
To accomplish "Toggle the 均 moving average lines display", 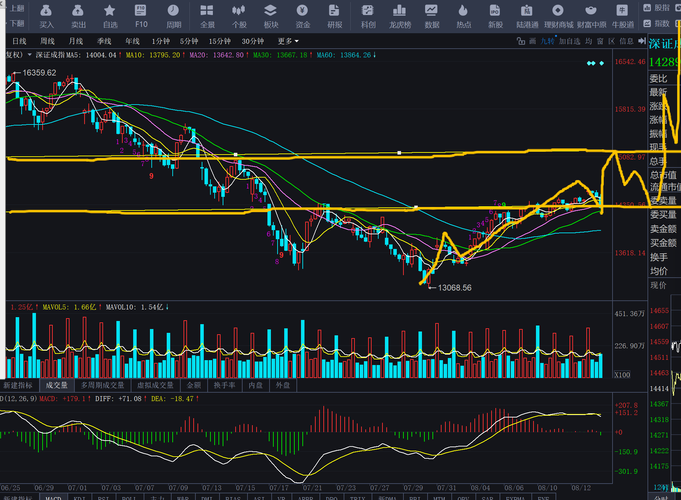I will (588, 41).
